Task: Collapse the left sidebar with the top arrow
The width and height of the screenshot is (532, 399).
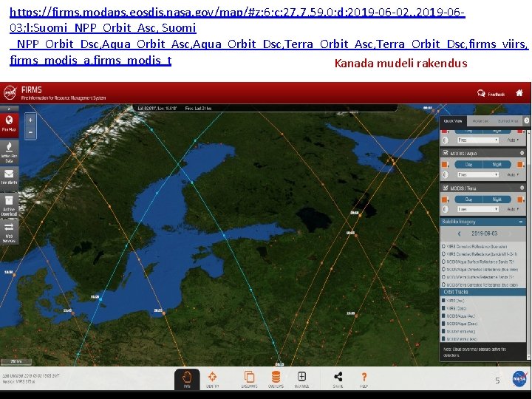Action: (9, 109)
